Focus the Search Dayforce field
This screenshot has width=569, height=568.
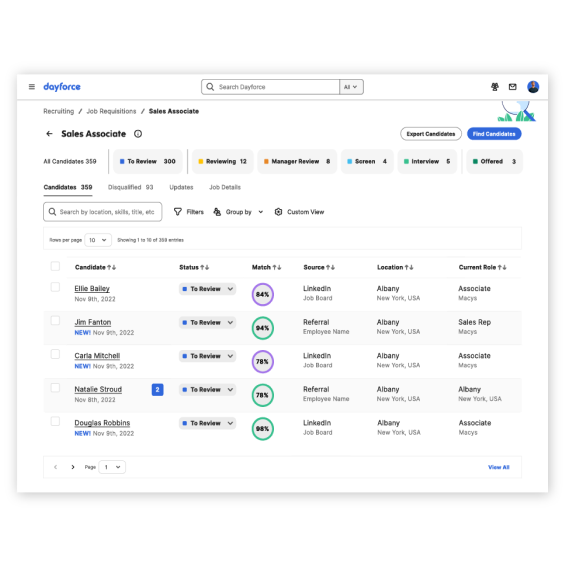click(270, 87)
